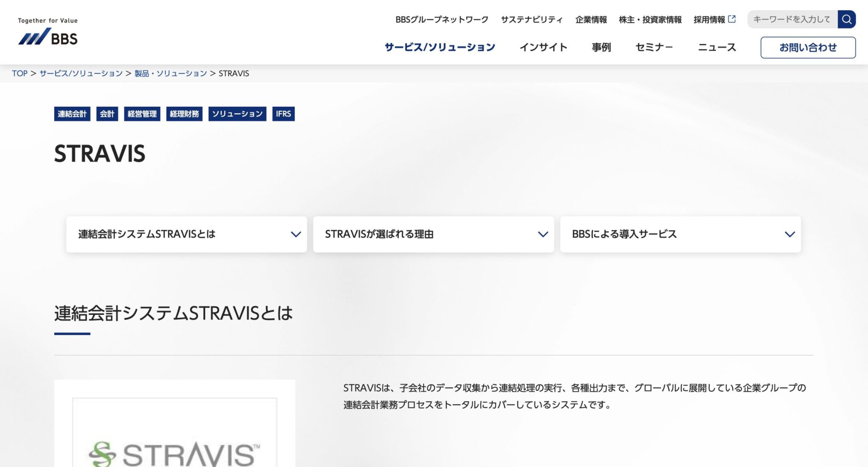Select the 会計 tag
Viewport: 868px width, 467px height.
pyautogui.click(x=107, y=114)
